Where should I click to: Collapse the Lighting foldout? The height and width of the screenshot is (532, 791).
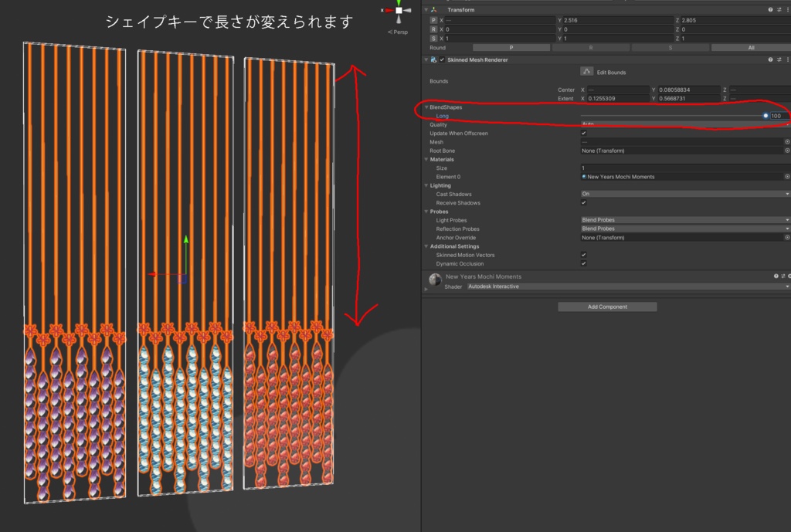(x=426, y=185)
